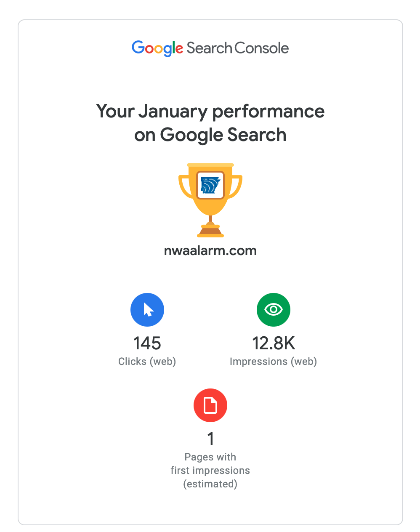Select the 12.8K impressions count

click(x=274, y=343)
